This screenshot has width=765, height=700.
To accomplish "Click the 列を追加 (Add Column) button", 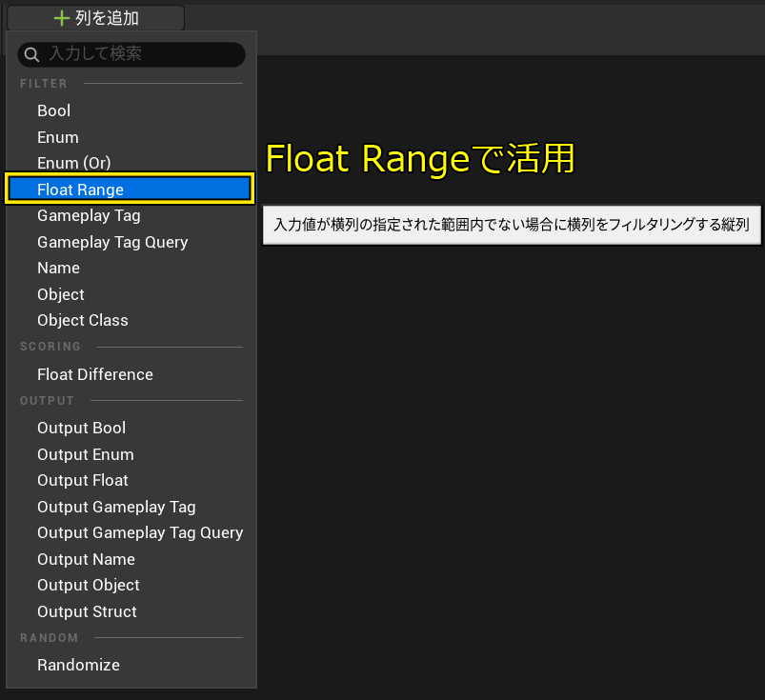I will [95, 18].
